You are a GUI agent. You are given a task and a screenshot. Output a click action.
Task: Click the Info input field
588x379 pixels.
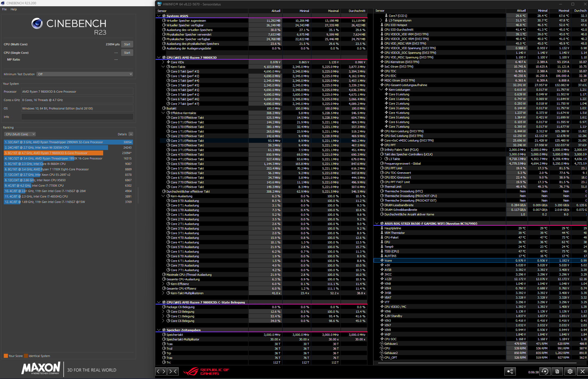77,117
